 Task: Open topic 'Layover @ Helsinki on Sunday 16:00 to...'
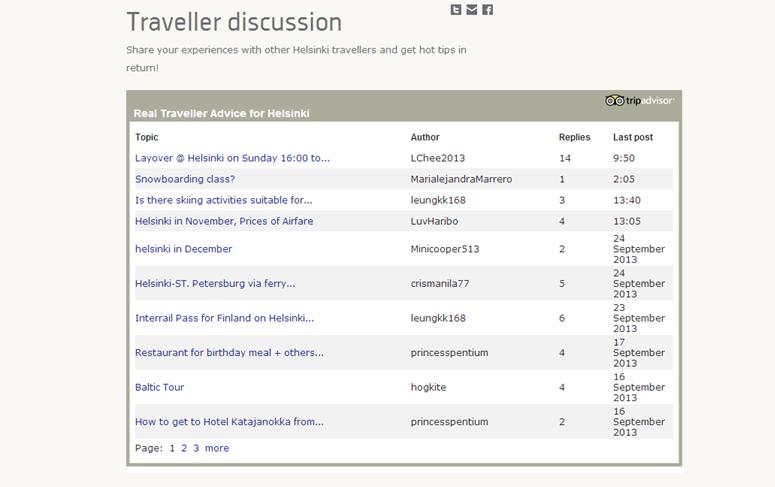[232, 158]
